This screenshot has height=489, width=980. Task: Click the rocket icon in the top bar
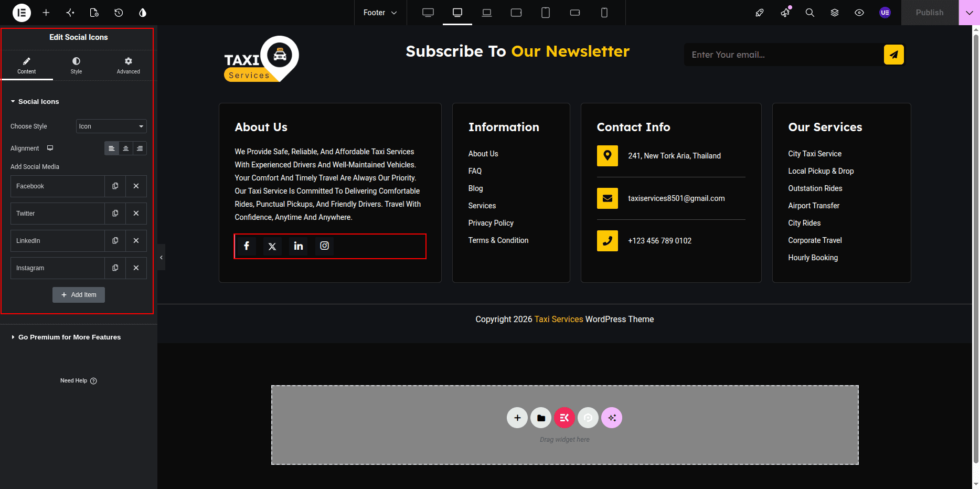[760, 13]
